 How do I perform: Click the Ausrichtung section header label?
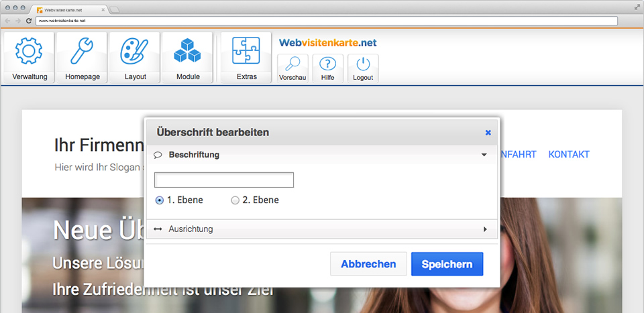[191, 229]
